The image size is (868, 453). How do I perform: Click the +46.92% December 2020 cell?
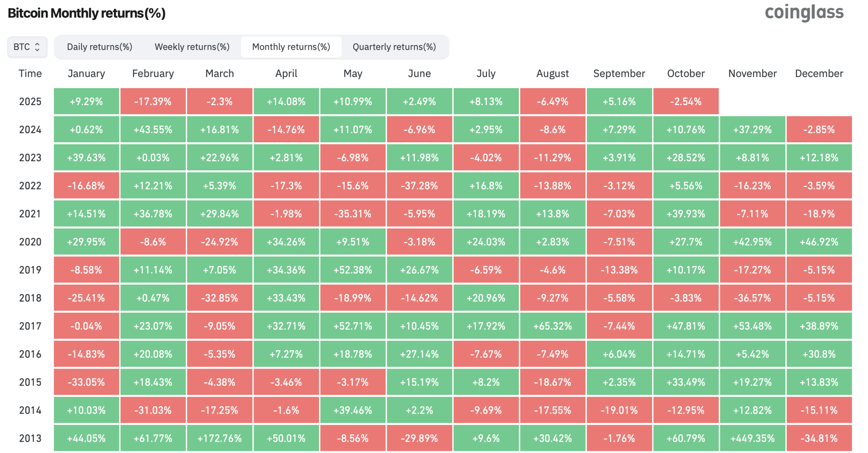point(818,242)
